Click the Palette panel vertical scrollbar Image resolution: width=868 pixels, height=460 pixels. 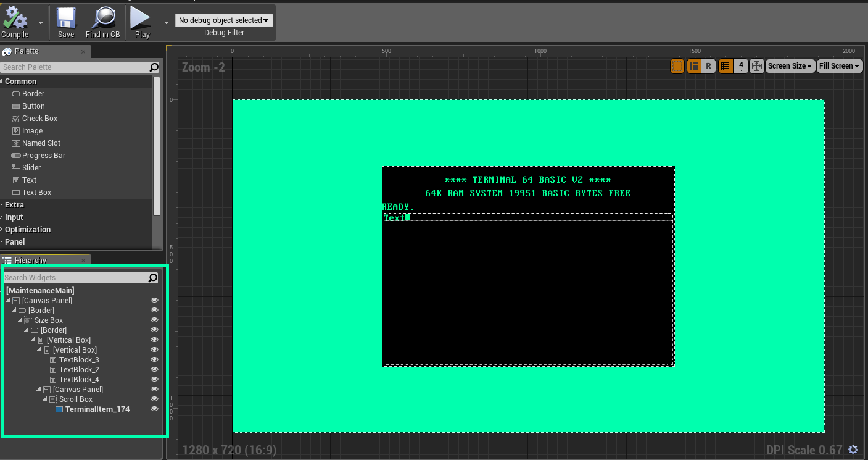pyautogui.click(x=157, y=146)
